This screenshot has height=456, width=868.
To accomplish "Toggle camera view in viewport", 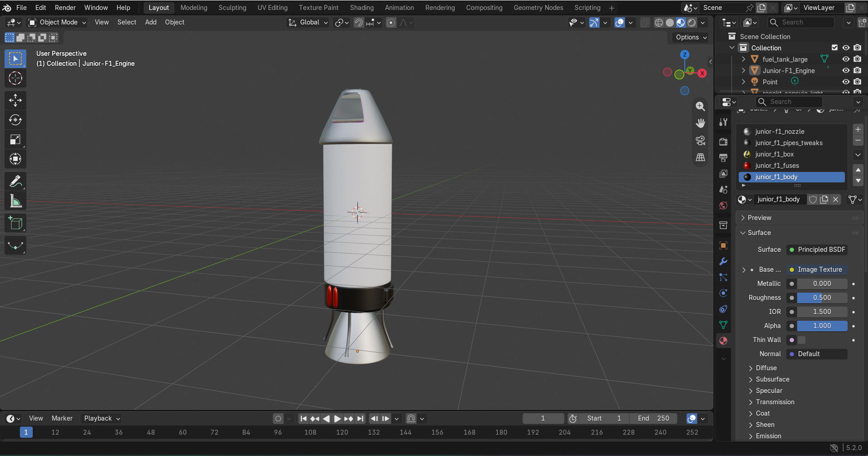I will click(700, 141).
